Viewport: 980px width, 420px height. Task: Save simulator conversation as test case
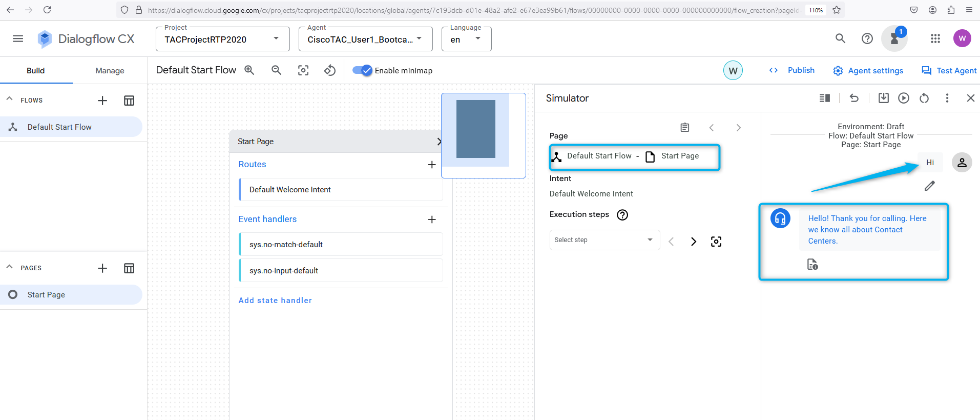click(884, 98)
